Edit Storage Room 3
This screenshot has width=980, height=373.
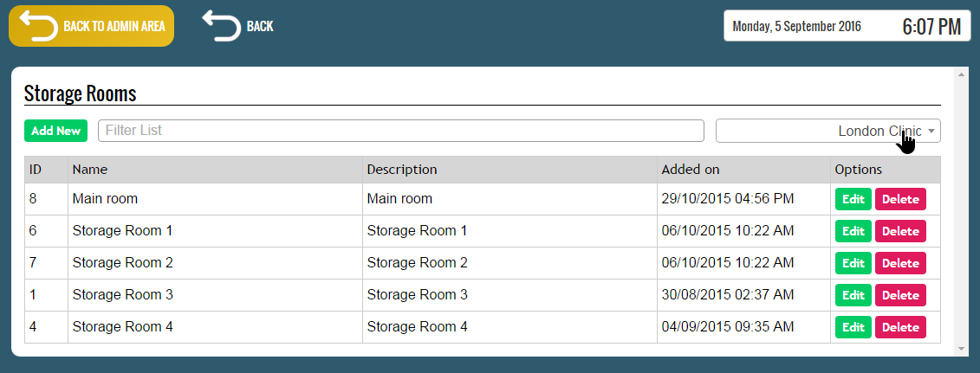(x=853, y=295)
